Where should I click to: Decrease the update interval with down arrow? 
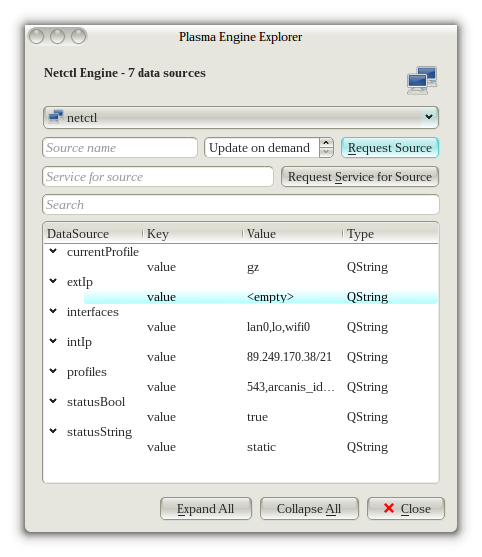click(326, 152)
